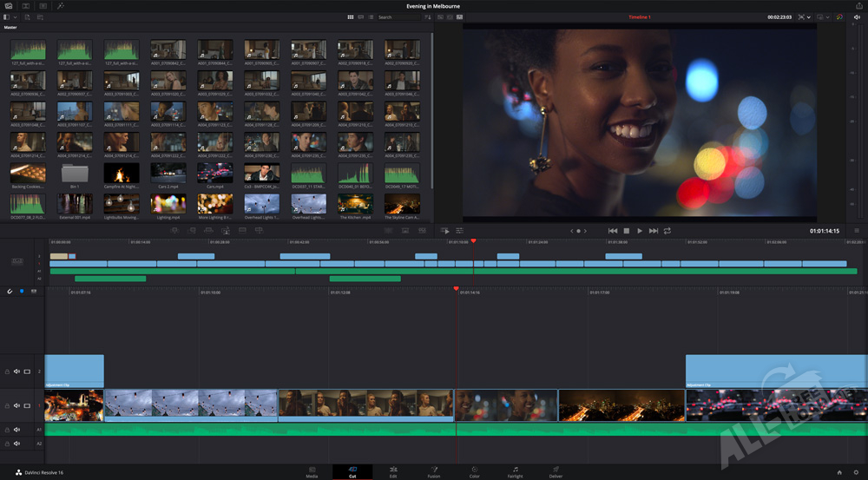Open the Effects magic wand icon
This screenshot has width=868, height=480.
60,6
